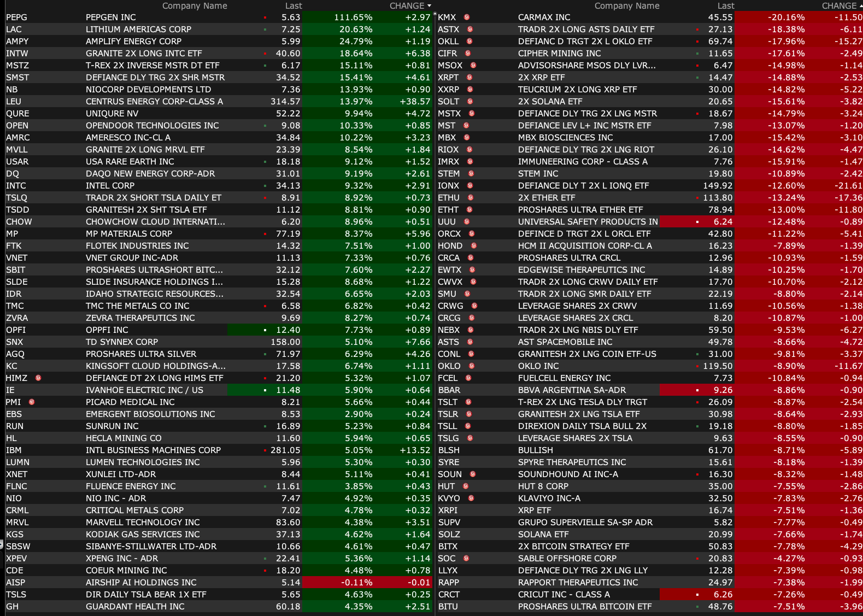The width and height of the screenshot is (863, 616).
Task: Open the PEPG ticker symbol
Action: click(16, 17)
